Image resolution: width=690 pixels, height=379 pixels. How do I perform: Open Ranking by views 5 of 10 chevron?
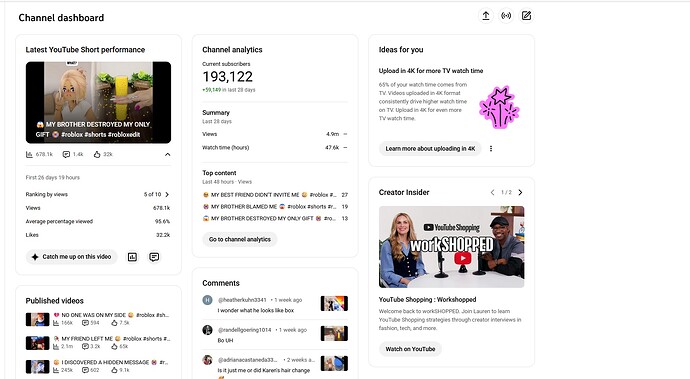click(x=167, y=194)
